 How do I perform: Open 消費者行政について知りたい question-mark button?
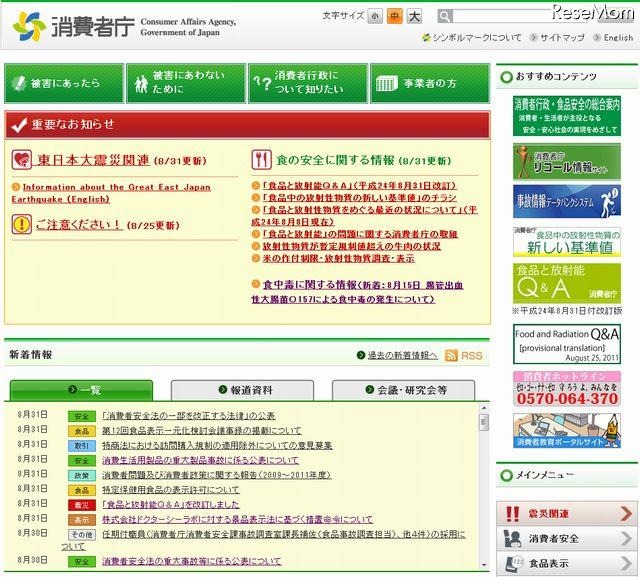(307, 84)
